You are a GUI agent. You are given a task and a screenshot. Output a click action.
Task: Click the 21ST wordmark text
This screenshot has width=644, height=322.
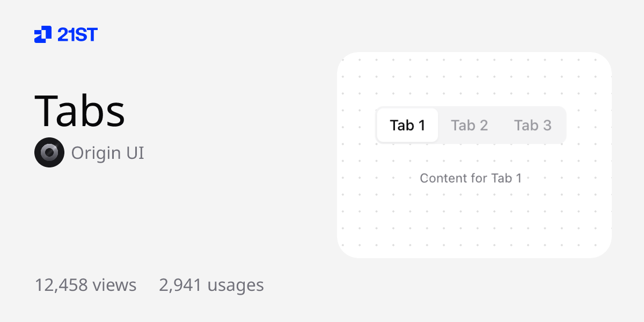click(77, 35)
